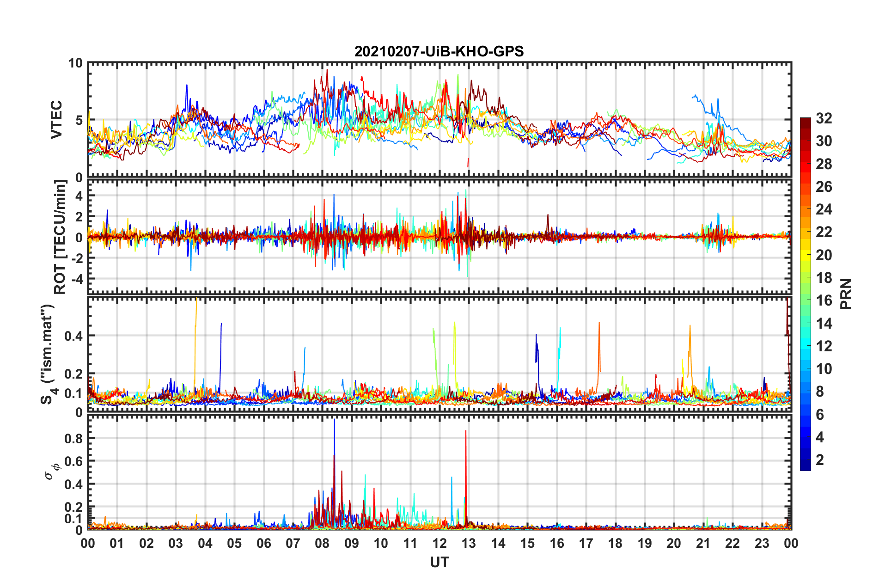Click the PRN colorbar label
Screen dimensions: 879x588
846,294
